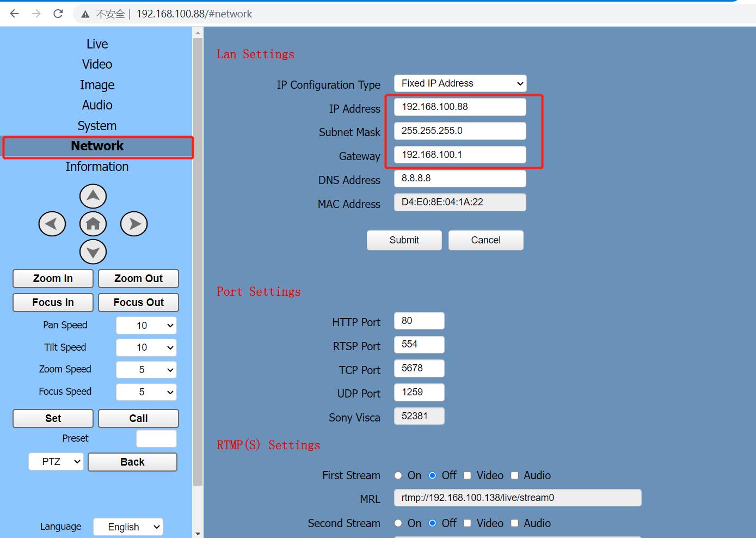Screen dimensions: 756x538
Task: Click the browser back arrow
Action: coord(15,14)
